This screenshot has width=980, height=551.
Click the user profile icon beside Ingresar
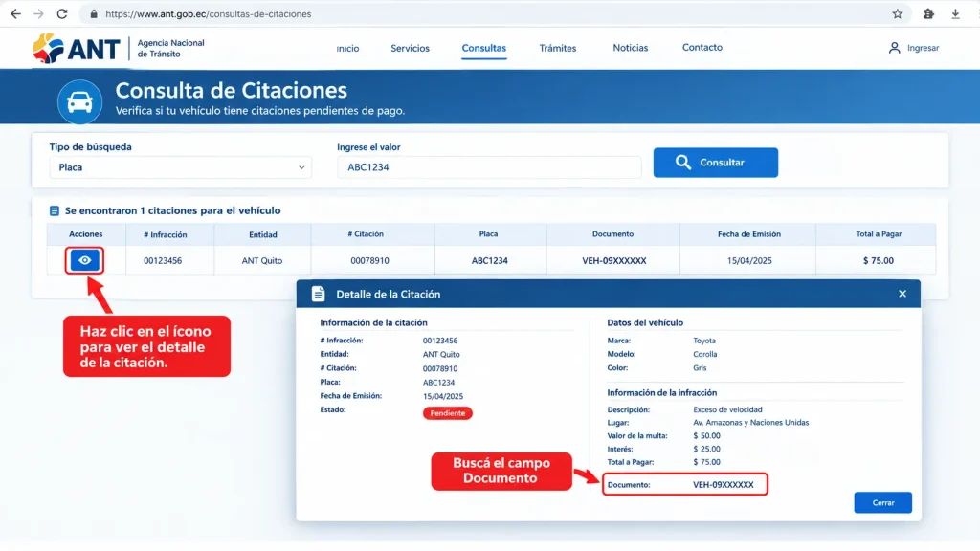coord(895,48)
